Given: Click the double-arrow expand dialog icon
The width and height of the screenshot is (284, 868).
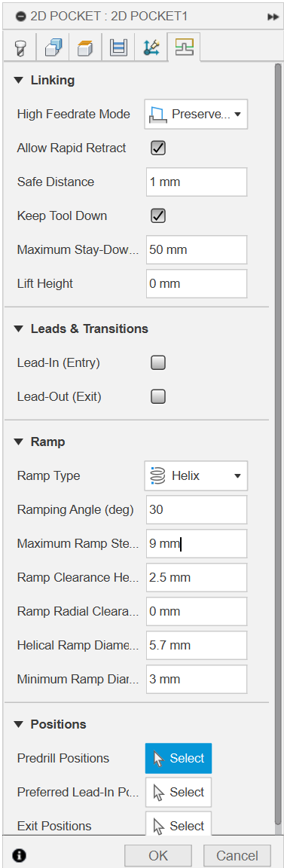Looking at the screenshot, I should pos(273,17).
